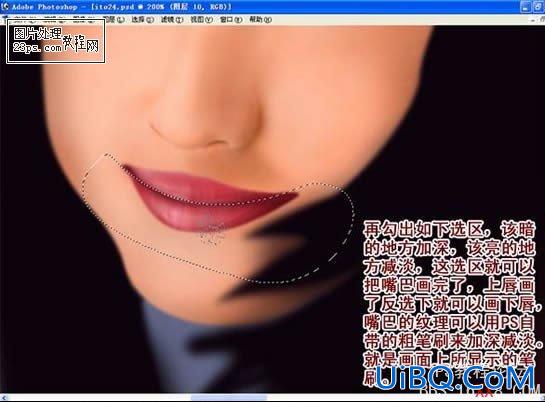545x402 pixels.
Task: Open the 选择(S) menu
Action: pos(143,19)
